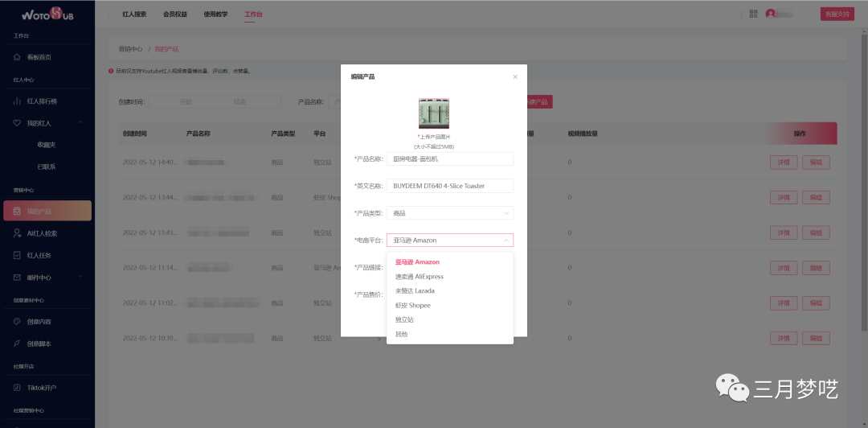
Task: Click the AI红人检索 sidebar icon
Action: 17,233
